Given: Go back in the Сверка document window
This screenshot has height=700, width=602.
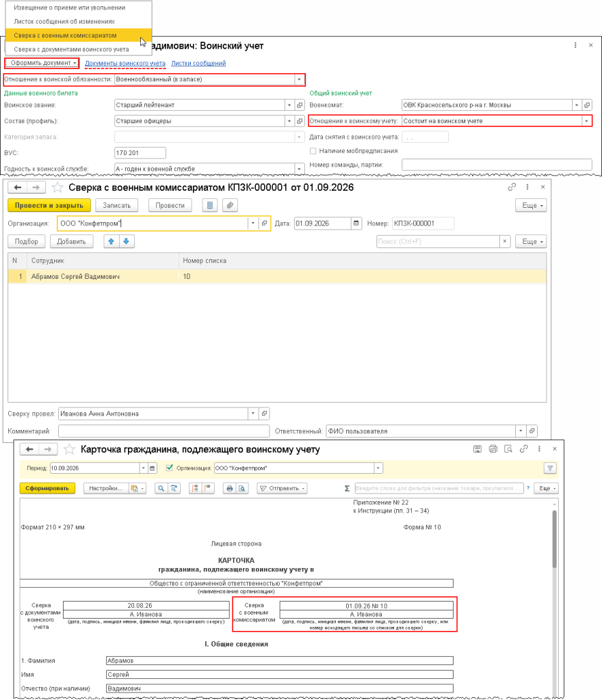Looking at the screenshot, I should point(18,187).
